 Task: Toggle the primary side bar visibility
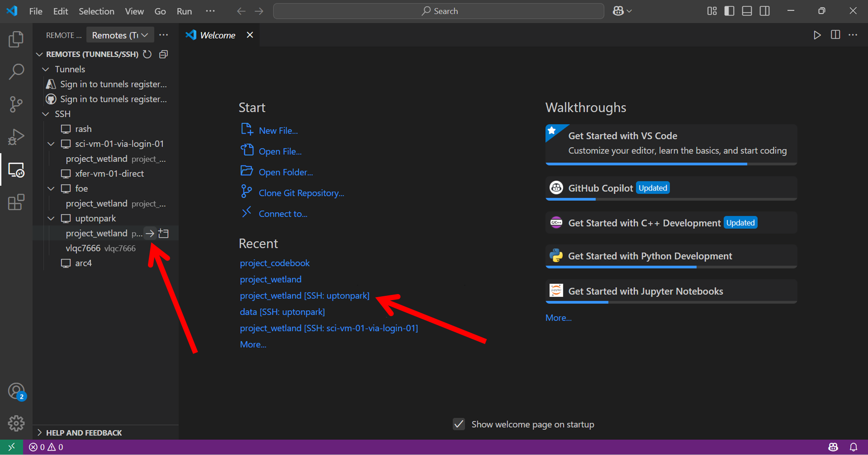tap(729, 11)
